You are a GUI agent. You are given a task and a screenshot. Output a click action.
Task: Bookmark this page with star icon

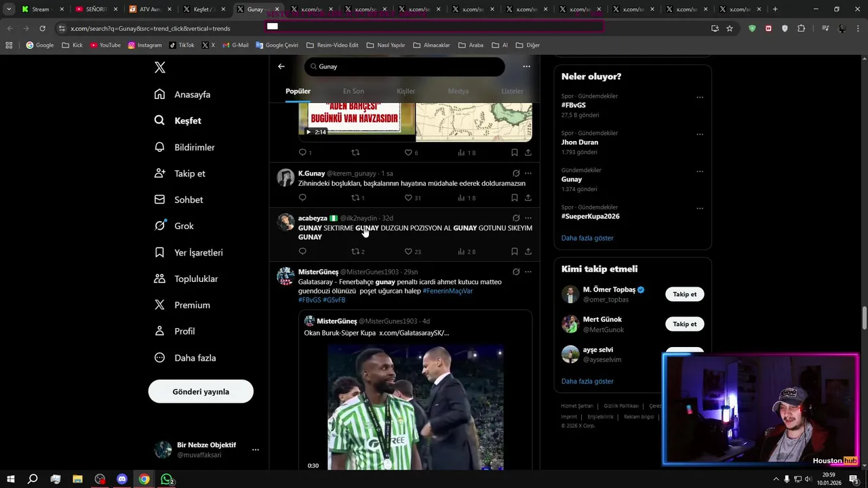point(730,28)
